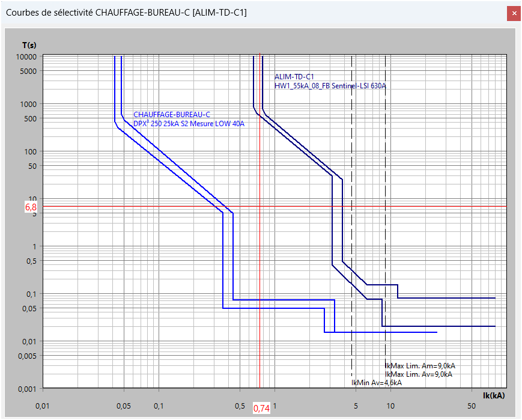This screenshot has height=420, width=522.
Task: Click the 0,1 tick on time axis
Action: pyautogui.click(x=31, y=294)
